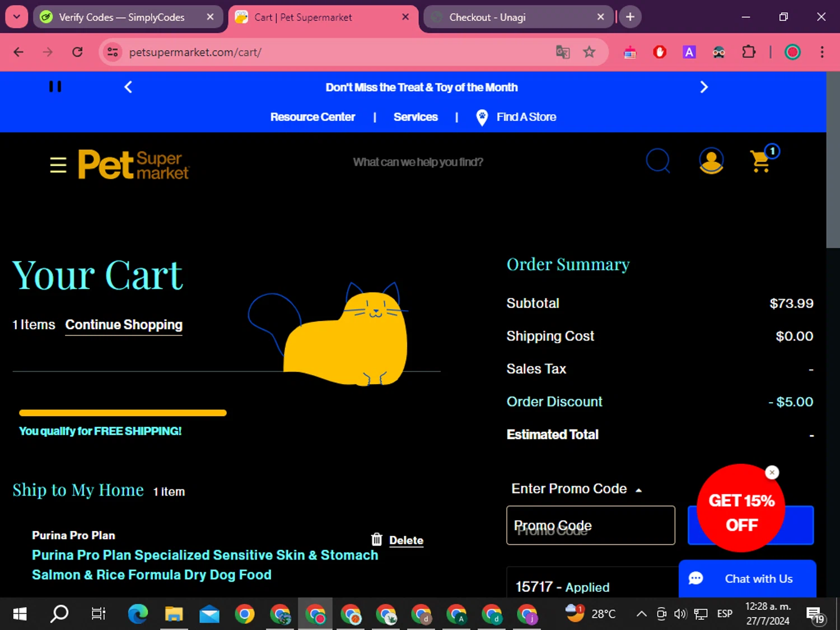Start Chat with Us
The image size is (840, 630).
click(x=747, y=578)
